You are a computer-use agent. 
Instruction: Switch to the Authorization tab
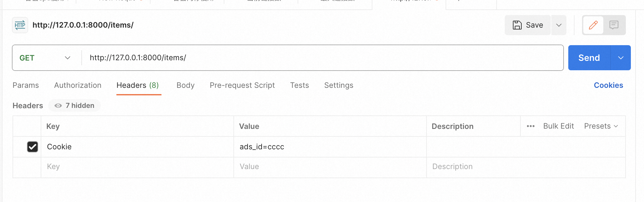pos(78,85)
